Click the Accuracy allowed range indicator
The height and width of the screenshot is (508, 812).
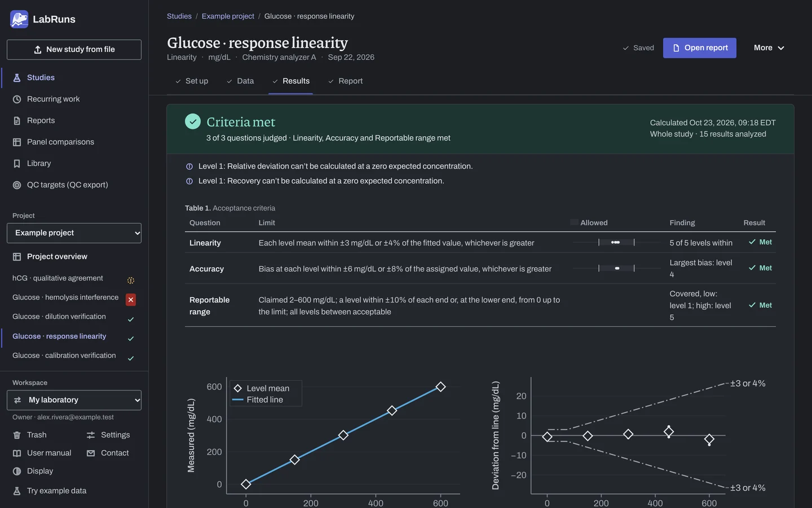[x=616, y=269]
